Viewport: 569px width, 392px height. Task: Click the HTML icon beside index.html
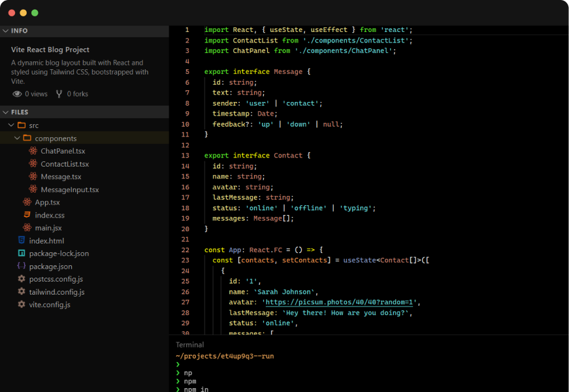(22, 240)
